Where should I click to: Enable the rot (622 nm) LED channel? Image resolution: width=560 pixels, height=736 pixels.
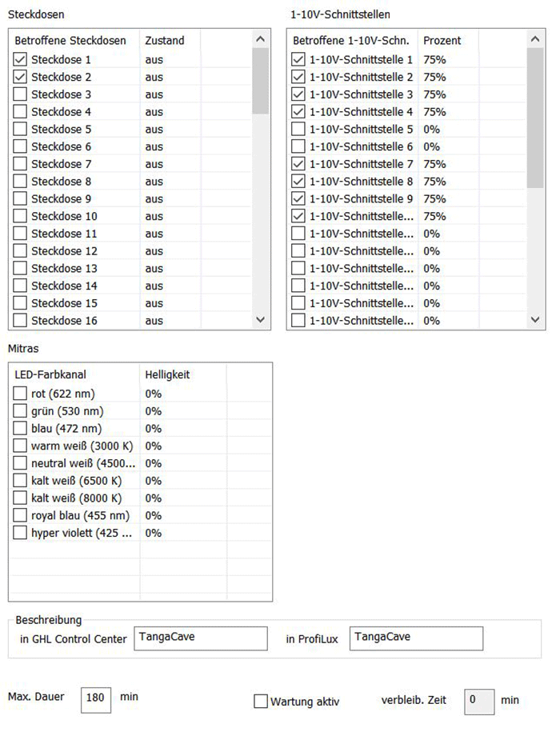coord(21,394)
